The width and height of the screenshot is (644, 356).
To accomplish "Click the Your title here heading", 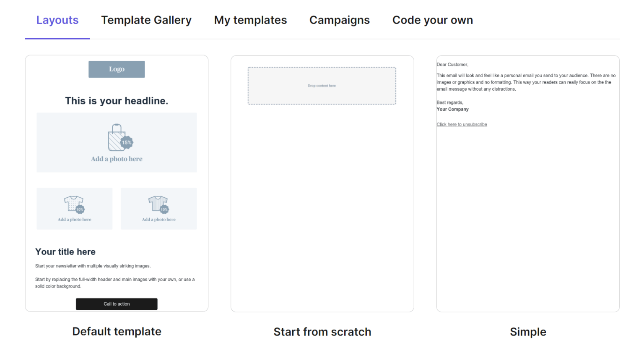I will point(65,251).
